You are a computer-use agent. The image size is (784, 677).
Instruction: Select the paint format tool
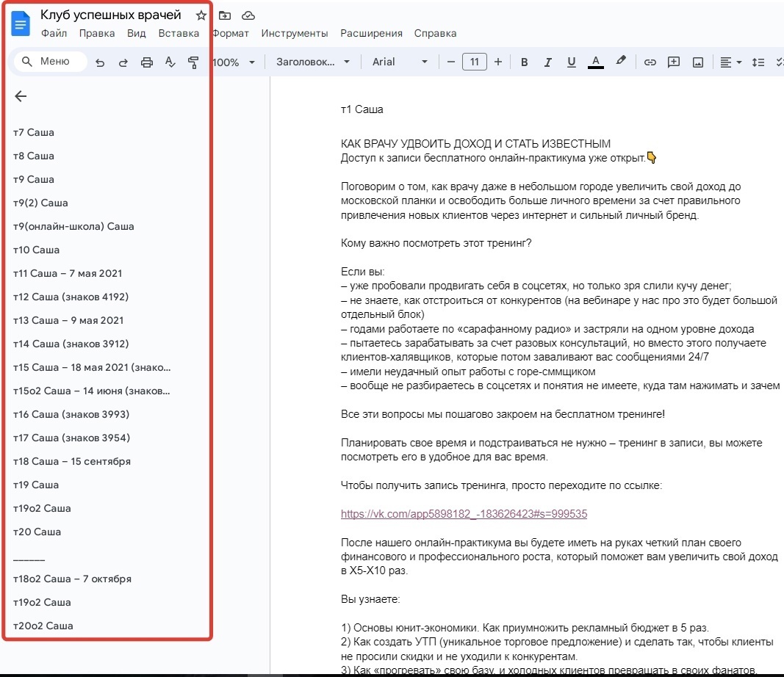[193, 62]
